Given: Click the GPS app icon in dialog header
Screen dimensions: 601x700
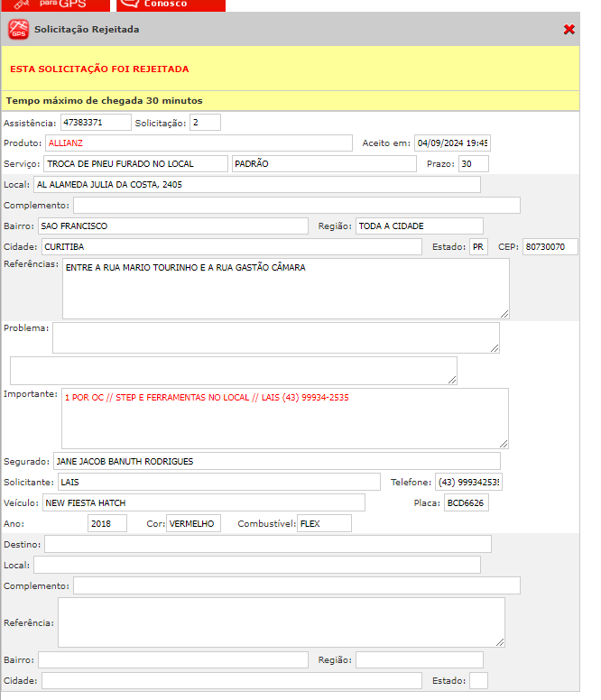Looking at the screenshot, I should (x=18, y=30).
